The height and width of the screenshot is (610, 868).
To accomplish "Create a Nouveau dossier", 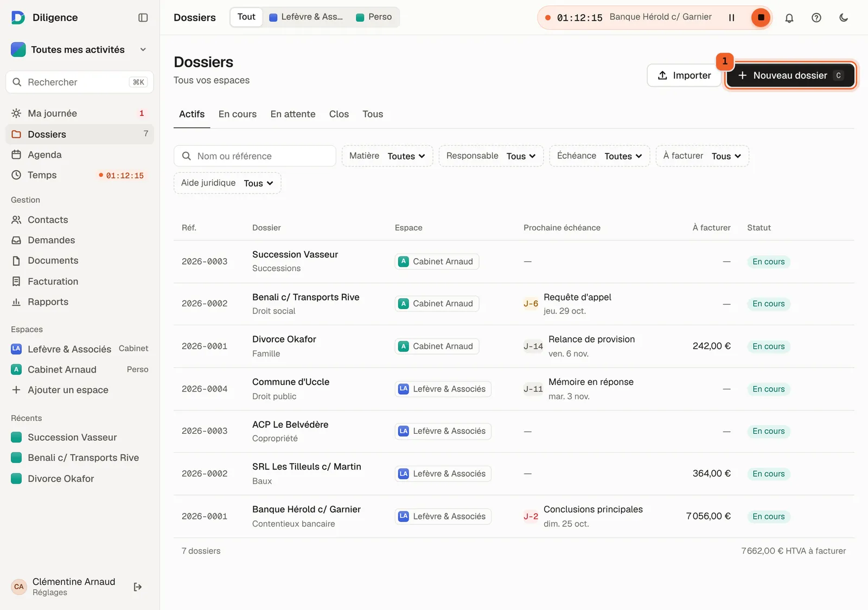I will pyautogui.click(x=790, y=75).
